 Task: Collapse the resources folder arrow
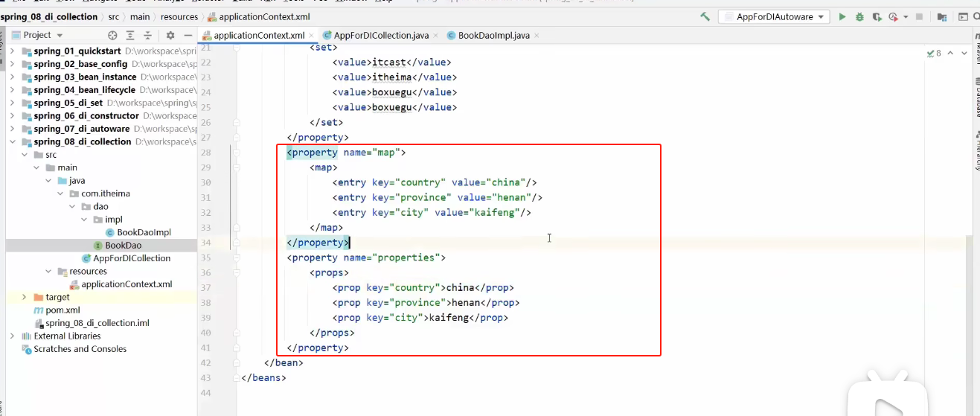pos(48,271)
